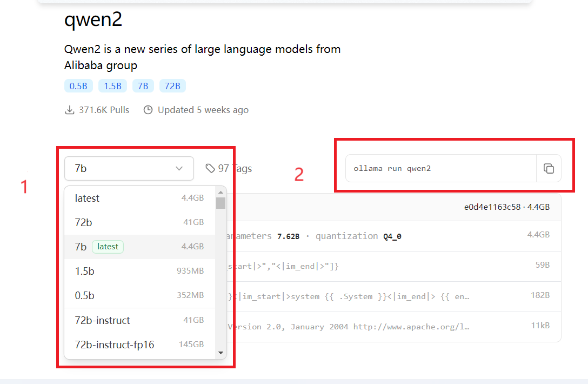Click the 1.5B size badge

coord(112,86)
